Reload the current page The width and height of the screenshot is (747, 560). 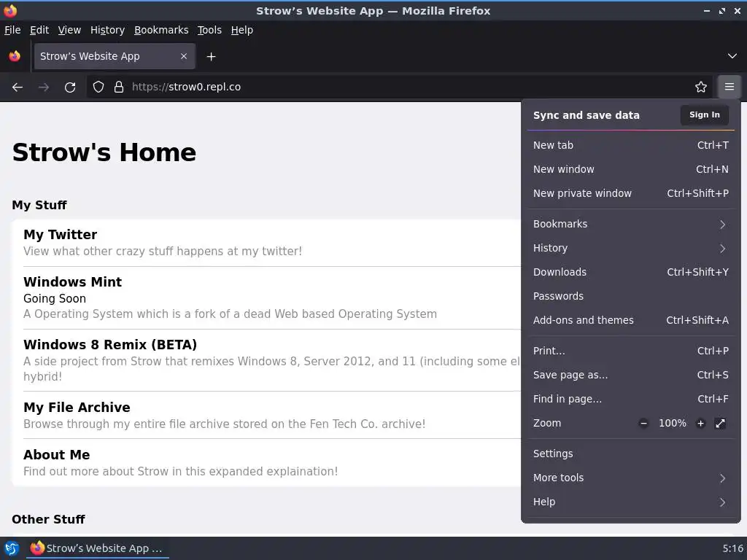click(x=70, y=87)
